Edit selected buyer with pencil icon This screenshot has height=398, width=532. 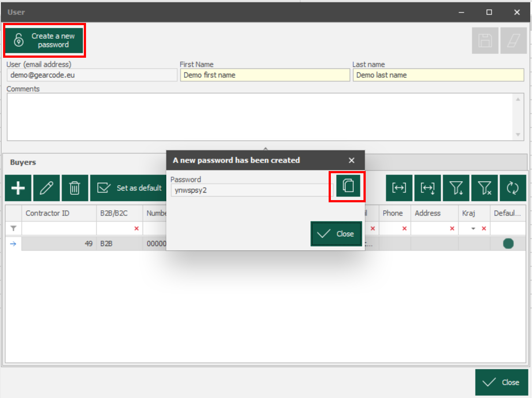pos(46,188)
